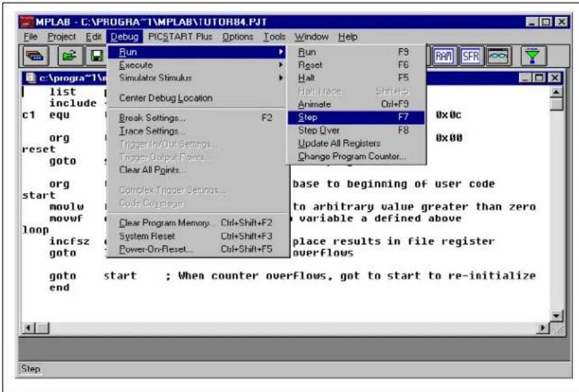Open the Project menu
Screen dimensions: 579x392
(x=61, y=37)
